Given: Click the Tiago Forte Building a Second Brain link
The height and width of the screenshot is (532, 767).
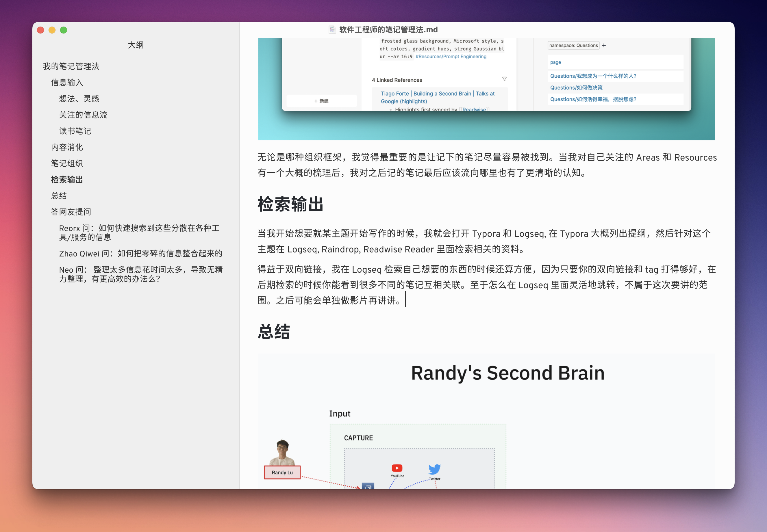Looking at the screenshot, I should click(438, 97).
